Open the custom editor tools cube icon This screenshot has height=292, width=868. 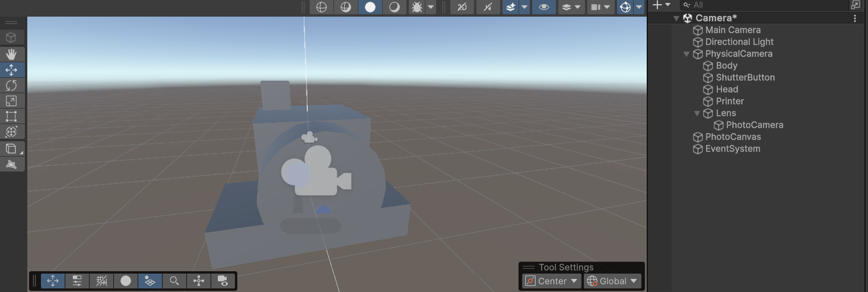(11, 148)
